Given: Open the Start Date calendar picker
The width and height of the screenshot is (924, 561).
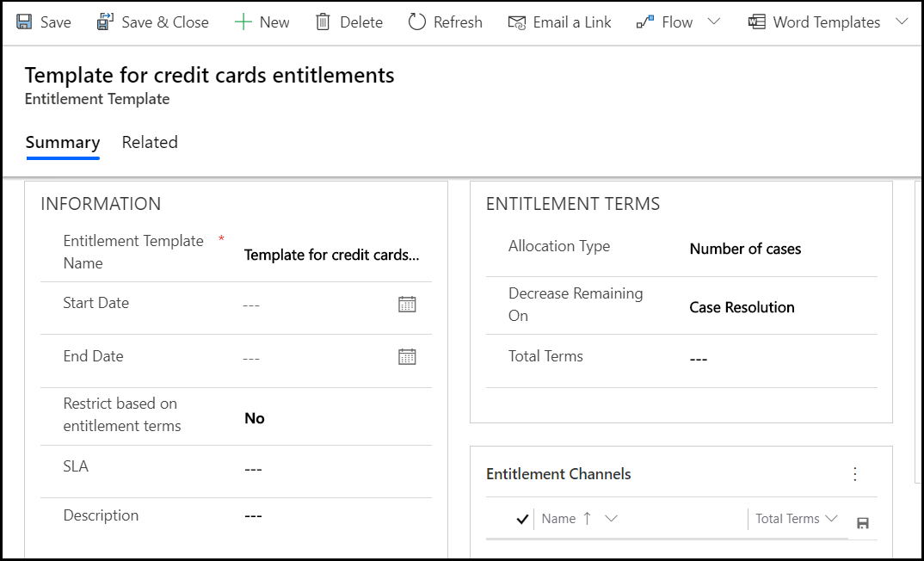Looking at the screenshot, I should tap(407, 303).
